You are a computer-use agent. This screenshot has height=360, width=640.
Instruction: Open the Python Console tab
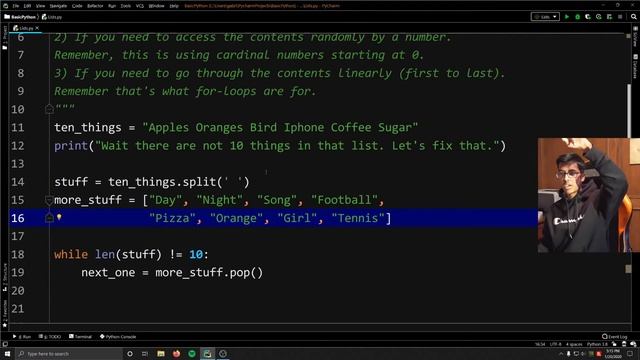pos(118,337)
